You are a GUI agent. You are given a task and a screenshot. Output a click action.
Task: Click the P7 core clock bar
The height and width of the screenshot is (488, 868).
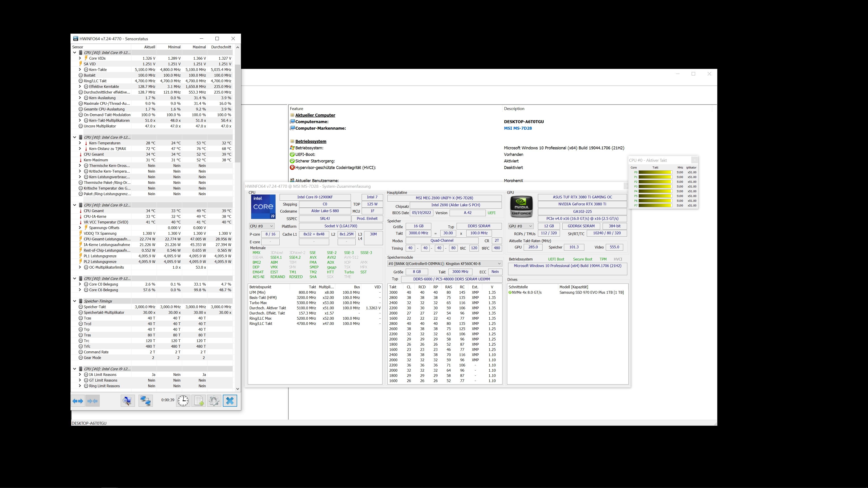pos(655,205)
